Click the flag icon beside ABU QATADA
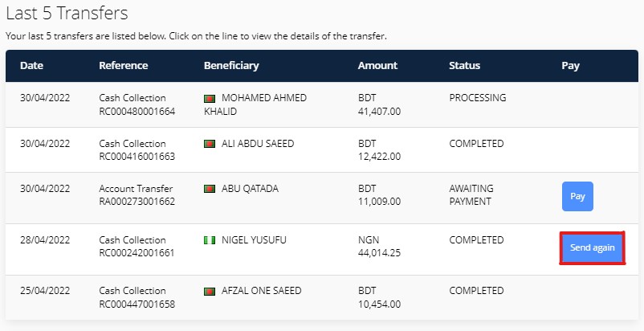 pyautogui.click(x=210, y=189)
